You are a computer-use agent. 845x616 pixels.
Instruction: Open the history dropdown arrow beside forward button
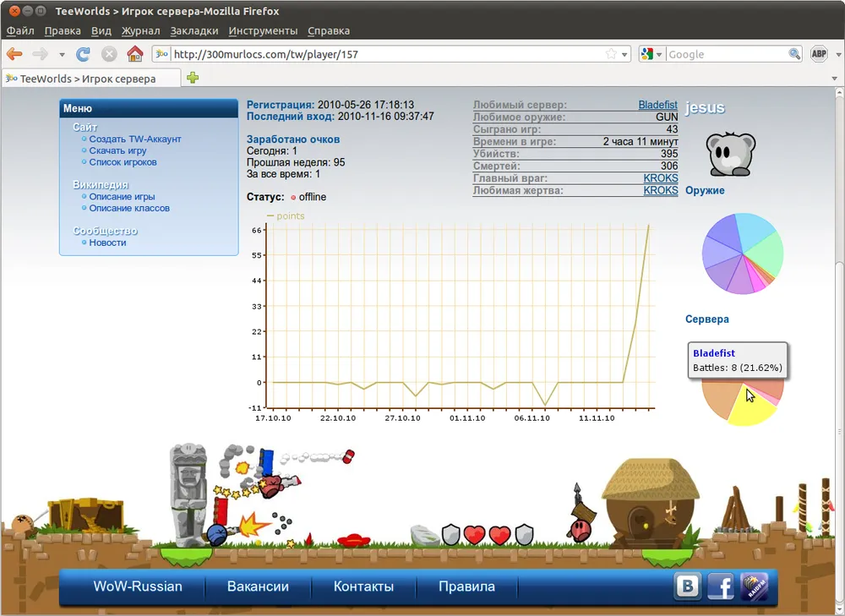point(62,55)
